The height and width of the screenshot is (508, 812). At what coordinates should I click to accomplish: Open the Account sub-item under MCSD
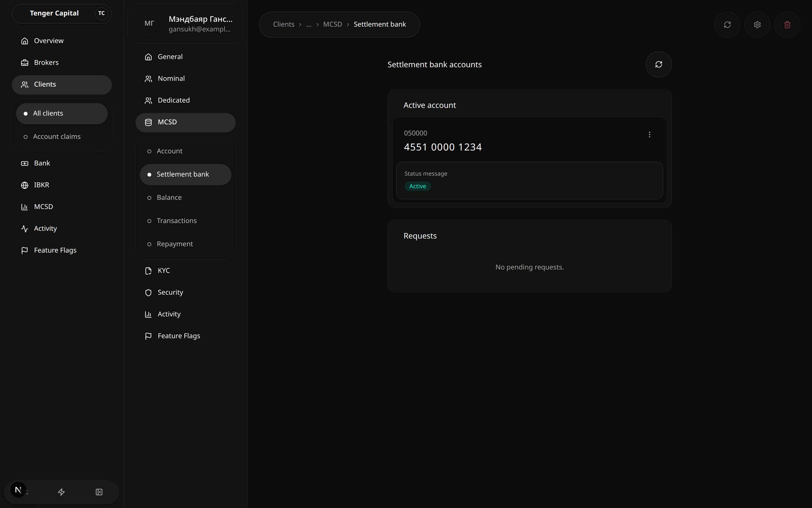click(x=185, y=151)
